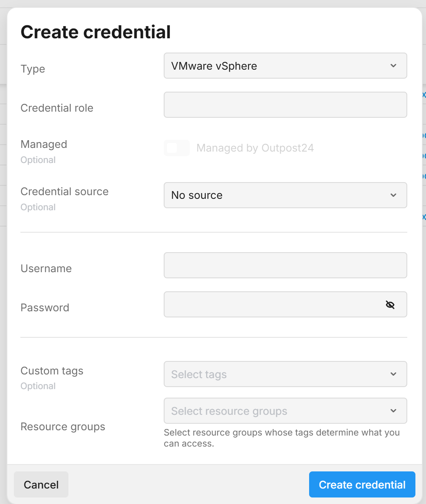The image size is (426, 504).
Task: Open the Select resource groups dropdown
Action: [285, 411]
